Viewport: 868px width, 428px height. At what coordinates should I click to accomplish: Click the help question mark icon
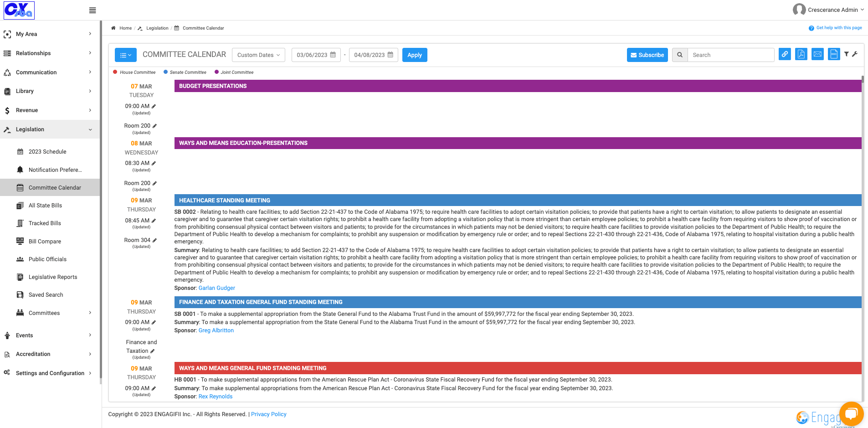click(x=811, y=28)
